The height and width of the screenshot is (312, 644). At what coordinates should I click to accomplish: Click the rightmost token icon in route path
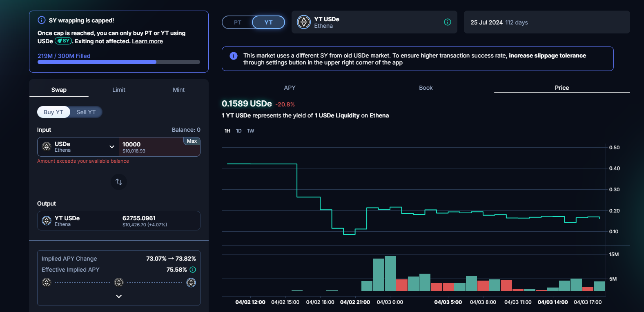point(191,283)
